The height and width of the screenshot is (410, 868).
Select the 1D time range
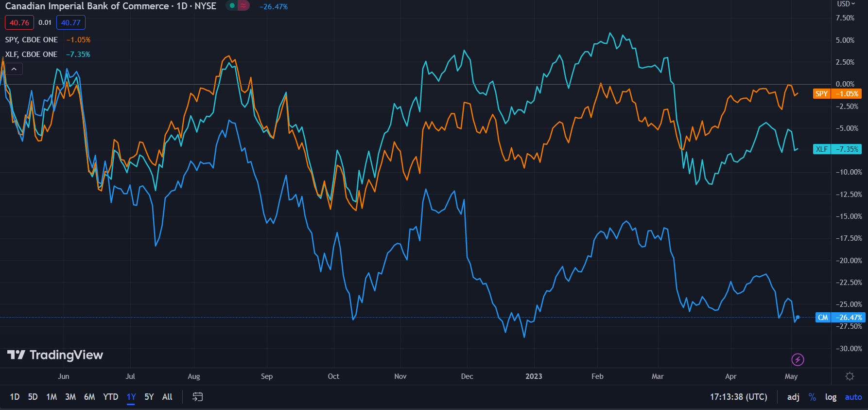click(15, 397)
